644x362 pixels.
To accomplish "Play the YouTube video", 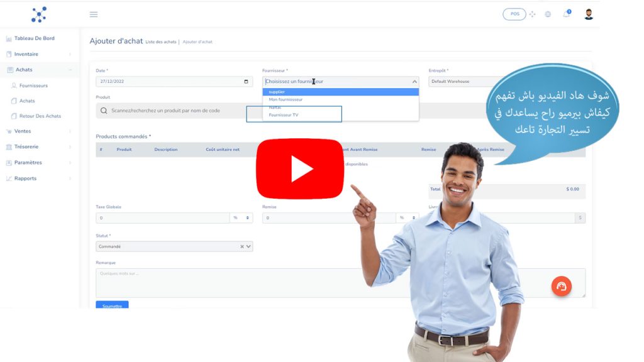I will point(299,168).
